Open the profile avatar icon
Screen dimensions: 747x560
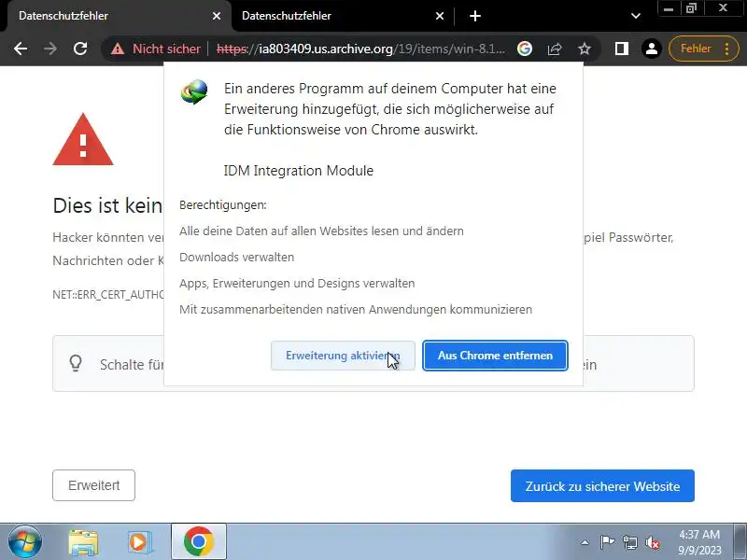click(651, 49)
